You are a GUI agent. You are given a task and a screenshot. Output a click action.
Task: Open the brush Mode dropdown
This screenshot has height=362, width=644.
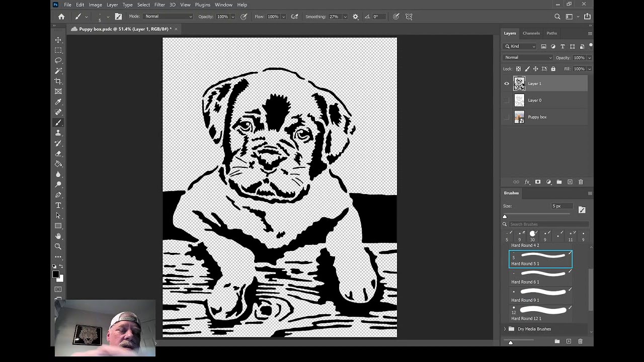click(169, 17)
